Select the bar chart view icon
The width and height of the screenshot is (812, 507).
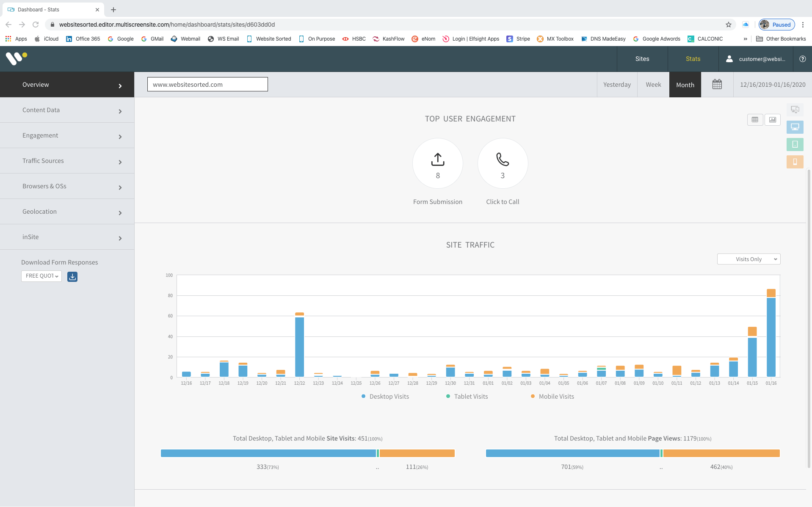tap(772, 120)
